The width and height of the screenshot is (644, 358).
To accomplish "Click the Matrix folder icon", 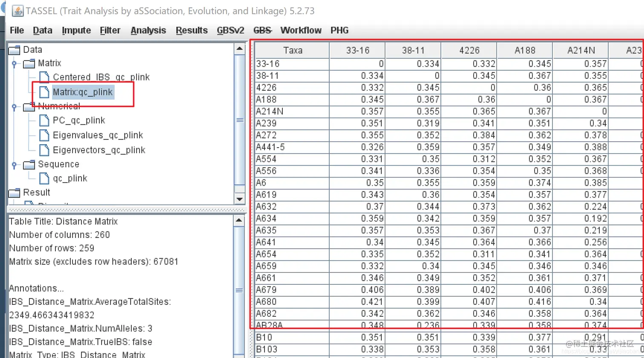I will point(29,63).
